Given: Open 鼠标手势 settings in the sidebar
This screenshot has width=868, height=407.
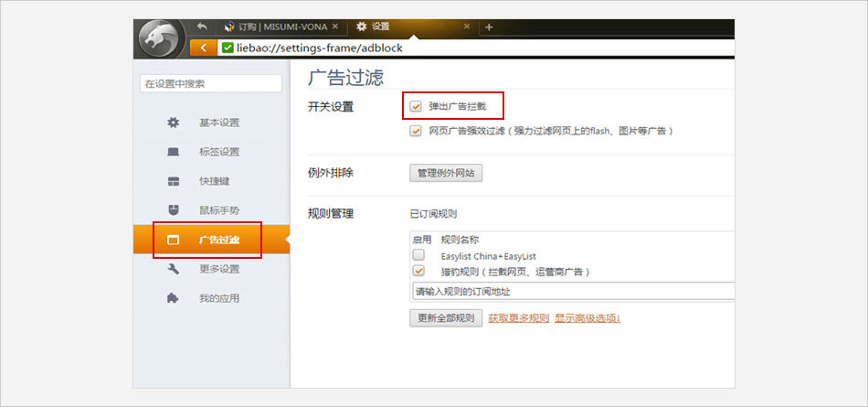Looking at the screenshot, I should (218, 210).
